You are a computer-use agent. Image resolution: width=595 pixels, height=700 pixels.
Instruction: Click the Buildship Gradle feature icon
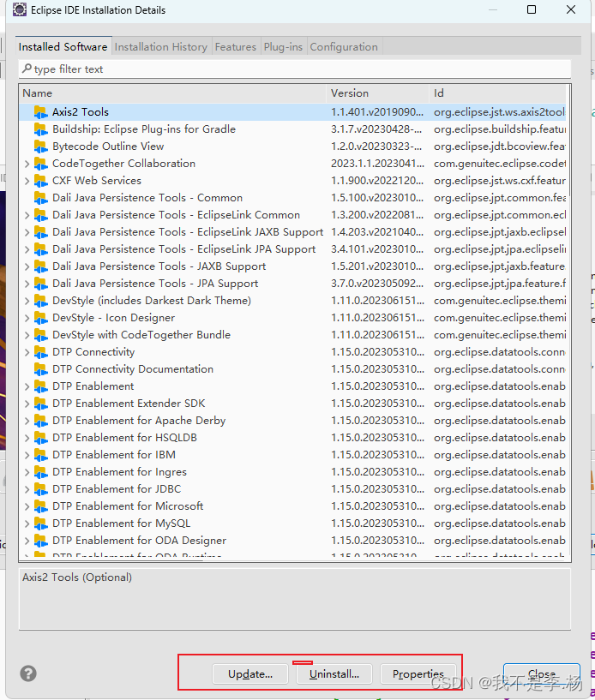tap(40, 129)
